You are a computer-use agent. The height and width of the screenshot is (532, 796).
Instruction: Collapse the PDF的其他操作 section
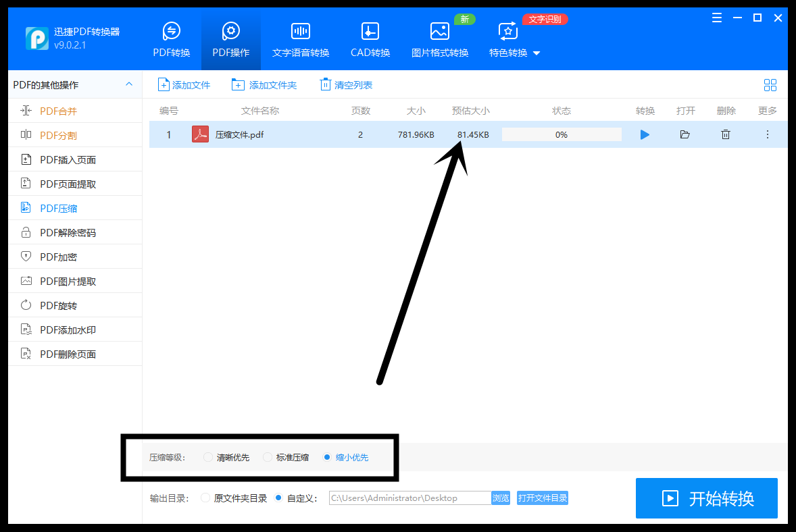click(129, 84)
